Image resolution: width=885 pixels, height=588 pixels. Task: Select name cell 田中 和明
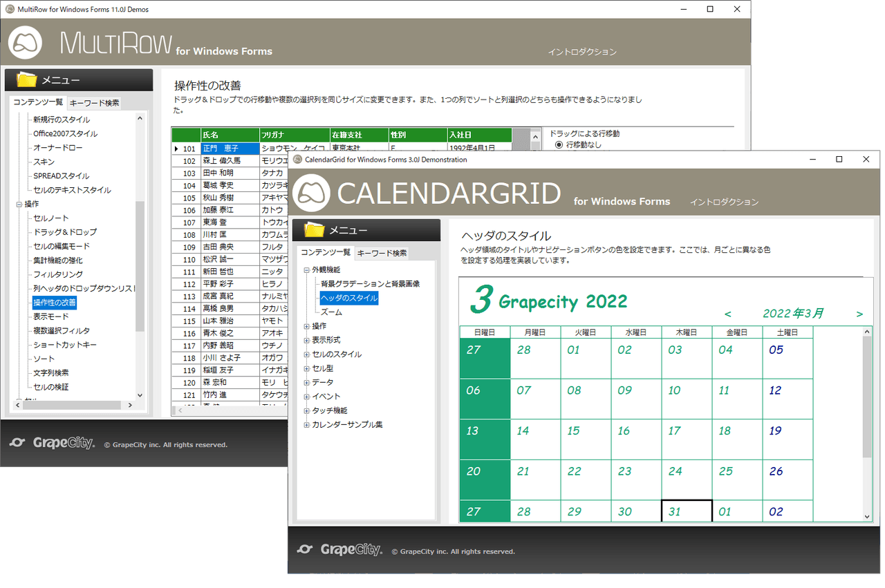point(230,173)
